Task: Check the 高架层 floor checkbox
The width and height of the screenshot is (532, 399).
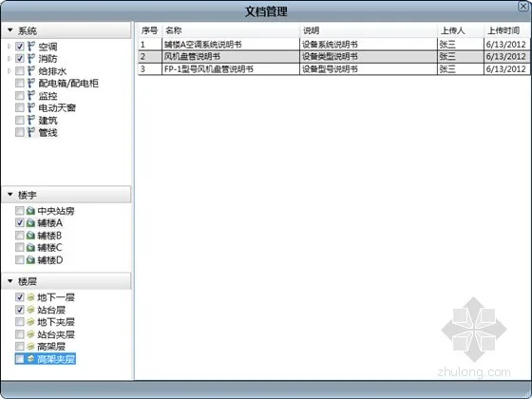Action: pos(20,347)
